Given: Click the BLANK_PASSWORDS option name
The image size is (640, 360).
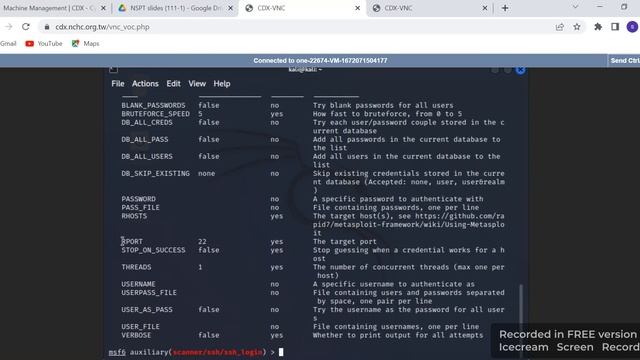Looking at the screenshot, I should point(153,105).
